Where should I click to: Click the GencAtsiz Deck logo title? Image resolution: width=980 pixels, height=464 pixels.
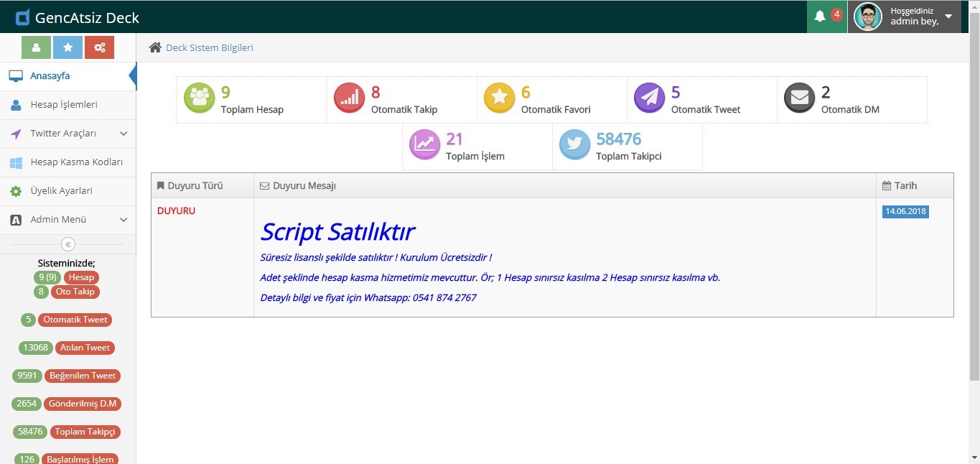(x=87, y=18)
